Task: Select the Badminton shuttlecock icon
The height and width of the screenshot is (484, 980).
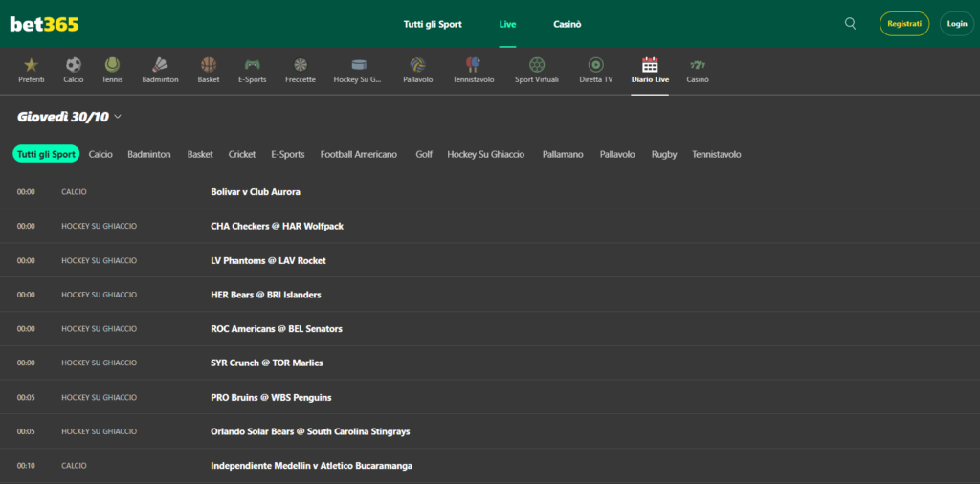Action: pos(160,65)
